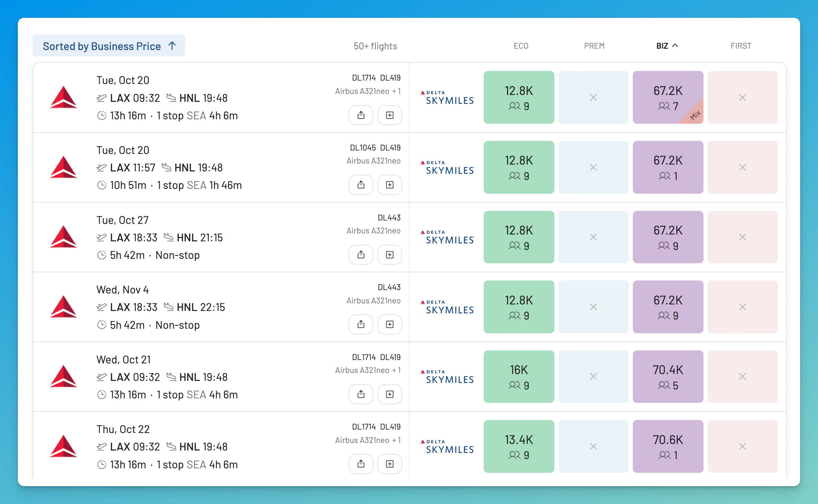The width and height of the screenshot is (818, 504).
Task: Add the LAX 11:57 Oct 20 flight
Action: point(389,185)
